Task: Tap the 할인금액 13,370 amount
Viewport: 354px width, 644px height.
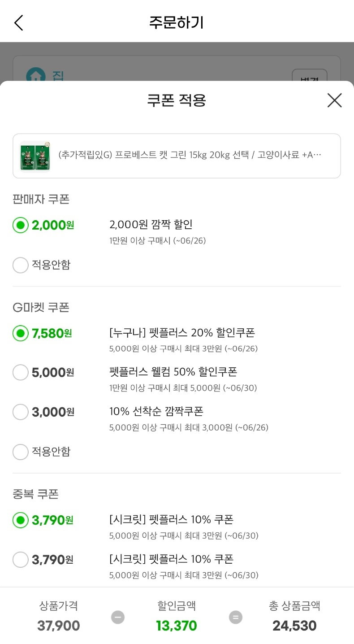Action: pos(177,626)
